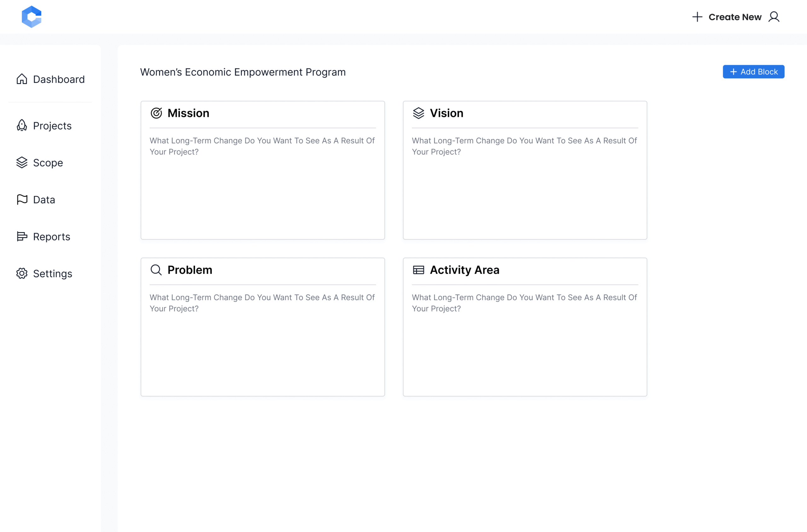The height and width of the screenshot is (532, 807).
Task: Click the blue hexagon app logo
Action: pos(32,17)
